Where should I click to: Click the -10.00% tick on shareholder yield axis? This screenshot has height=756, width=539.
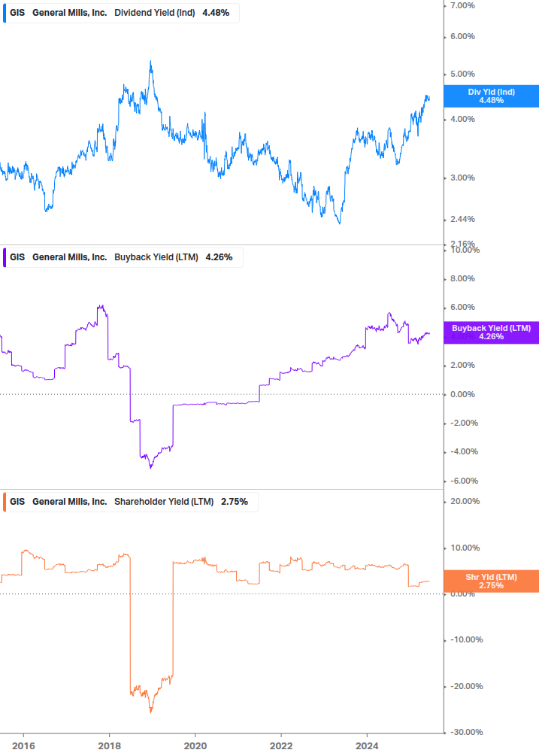pos(466,639)
